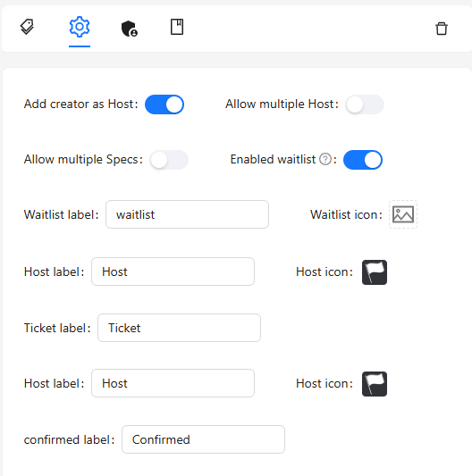Open the shield permissions tab
This screenshot has height=476, width=472.
[x=129, y=29]
